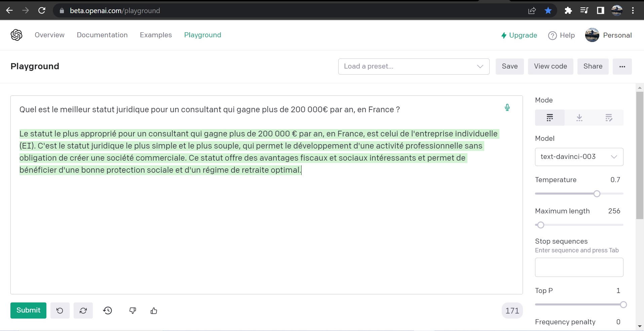The width and height of the screenshot is (644, 331).
Task: Go forward in browser history
Action: 26,10
